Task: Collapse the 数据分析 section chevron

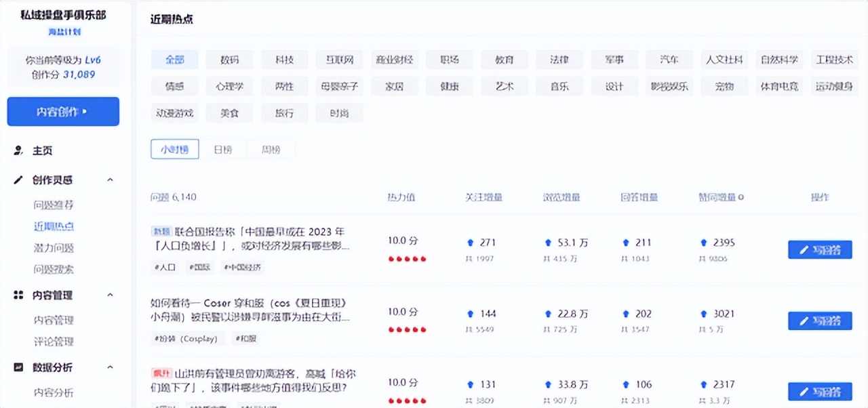Action: tap(110, 367)
